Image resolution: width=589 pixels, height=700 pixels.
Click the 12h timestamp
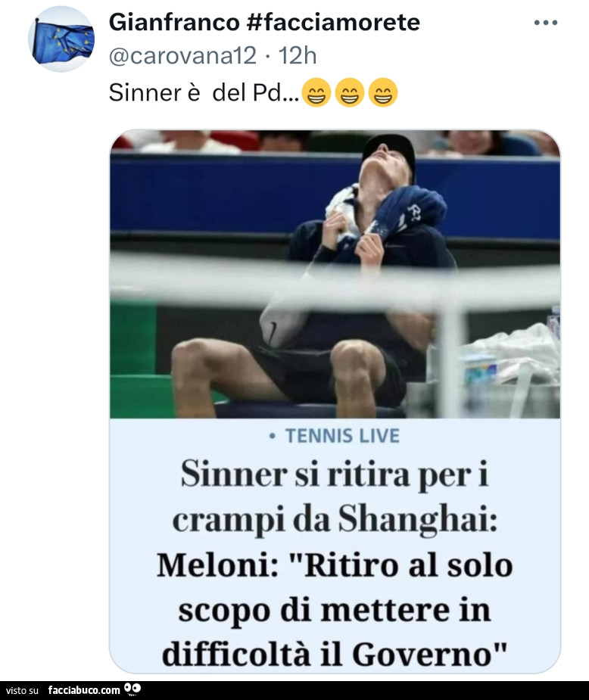coord(298,56)
